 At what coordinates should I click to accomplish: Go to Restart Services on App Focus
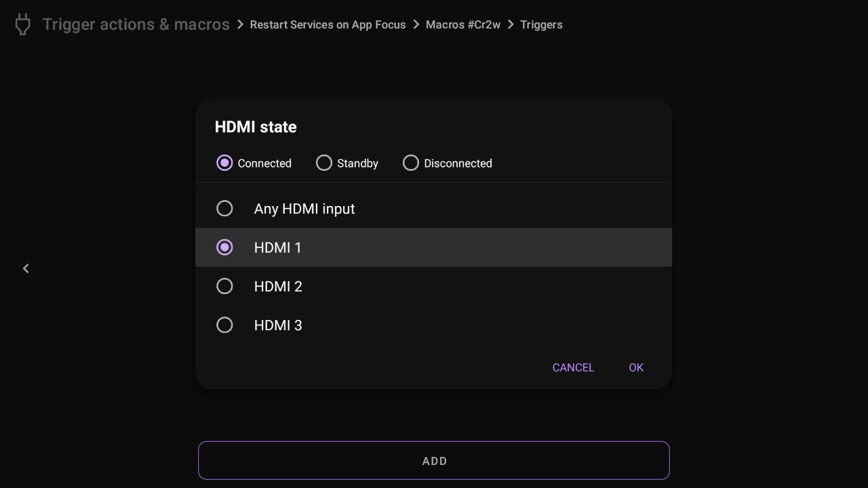328,24
